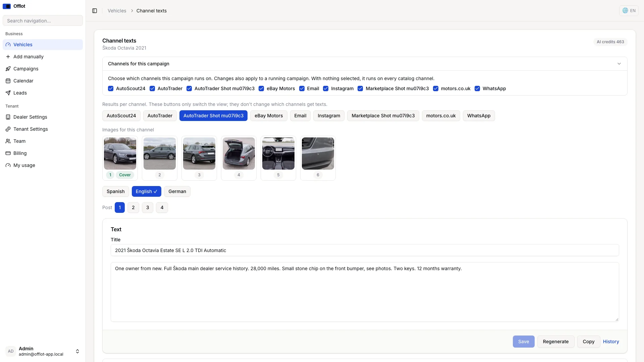
Task: Click into the post body textarea
Action: (365, 292)
